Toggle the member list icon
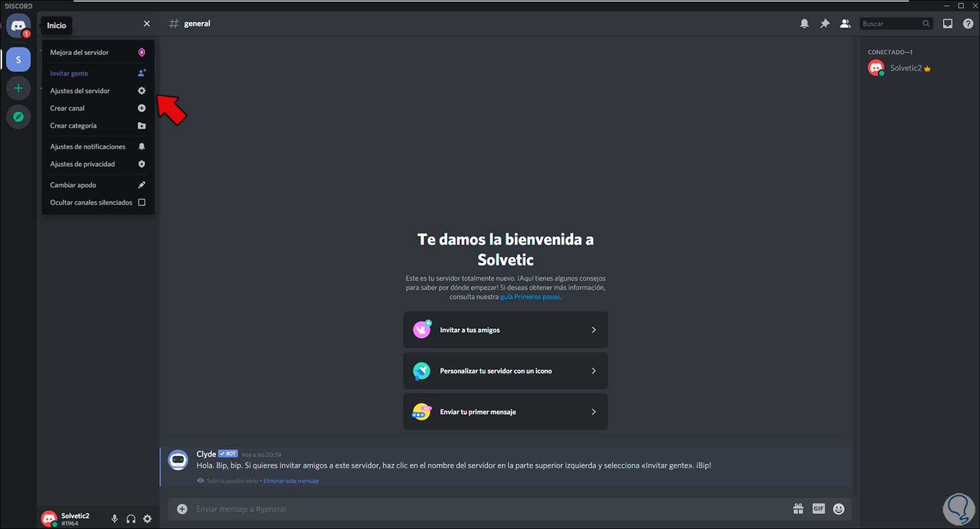Image resolution: width=980 pixels, height=529 pixels. pos(845,24)
